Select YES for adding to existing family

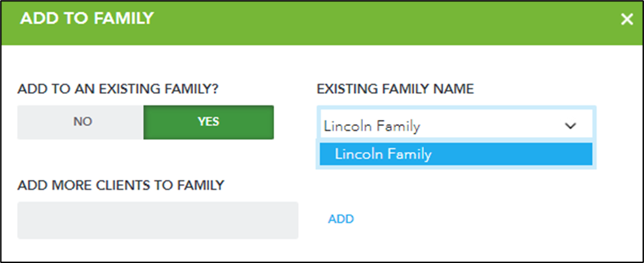pyautogui.click(x=209, y=122)
